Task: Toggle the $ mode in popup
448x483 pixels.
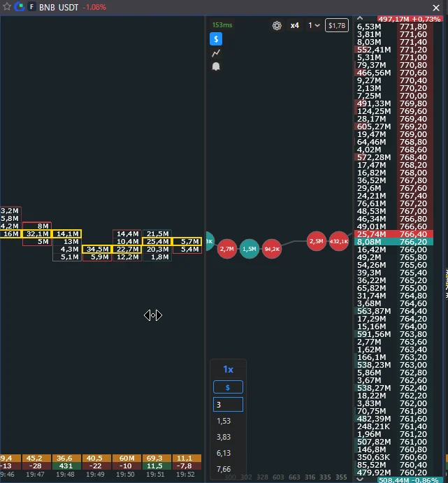Action: click(x=228, y=387)
